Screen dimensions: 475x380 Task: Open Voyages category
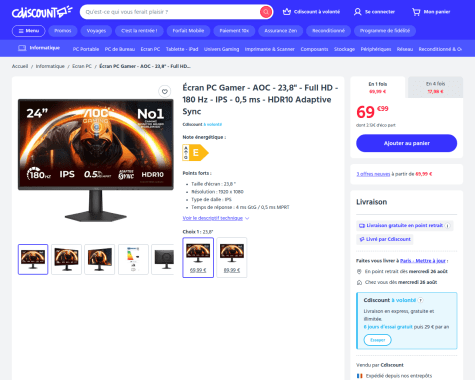[96, 31]
